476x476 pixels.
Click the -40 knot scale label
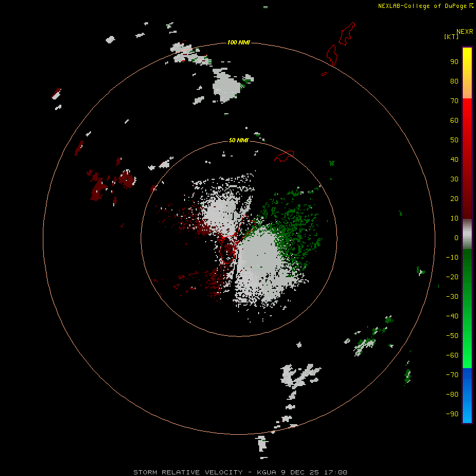click(452, 316)
